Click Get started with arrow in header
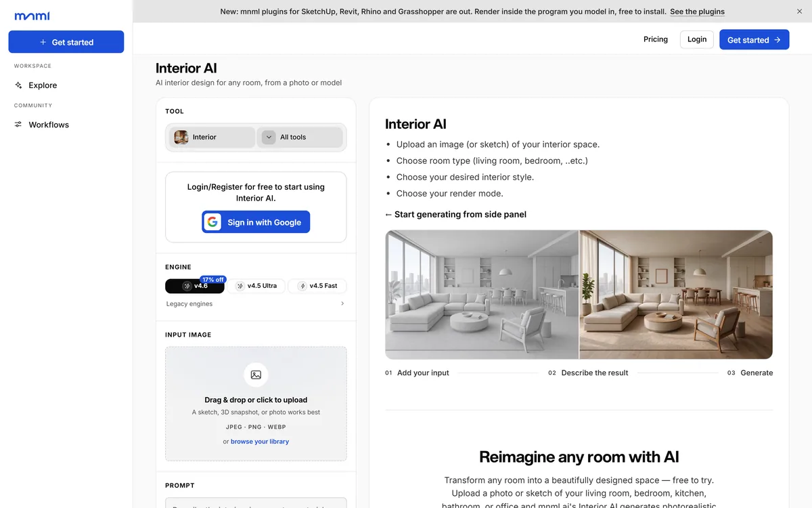The width and height of the screenshot is (812, 508). coord(754,40)
